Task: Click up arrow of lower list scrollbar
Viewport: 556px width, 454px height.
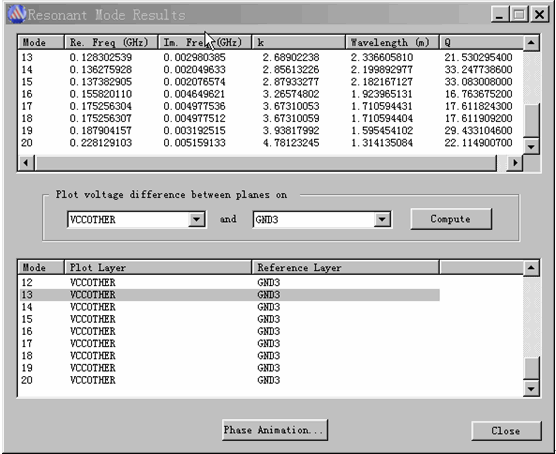Action: pos(531,267)
